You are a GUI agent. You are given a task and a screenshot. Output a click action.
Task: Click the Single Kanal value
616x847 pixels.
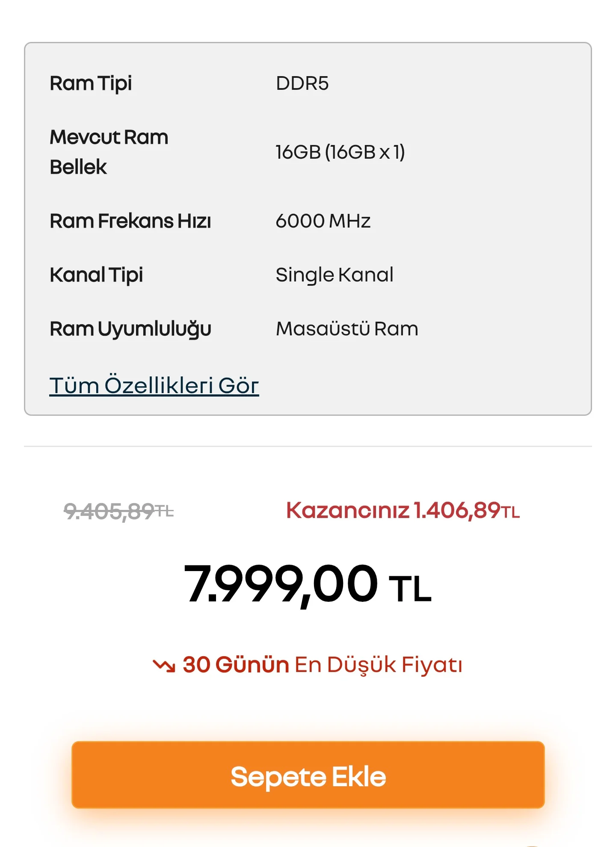pyautogui.click(x=334, y=275)
